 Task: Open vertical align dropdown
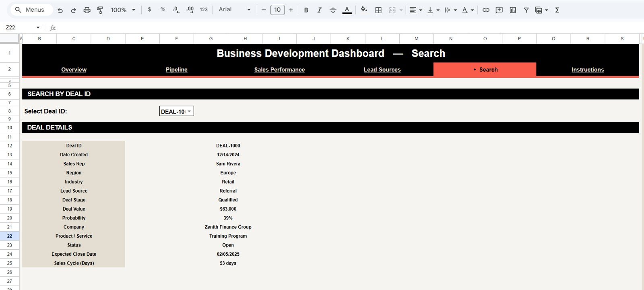433,10
